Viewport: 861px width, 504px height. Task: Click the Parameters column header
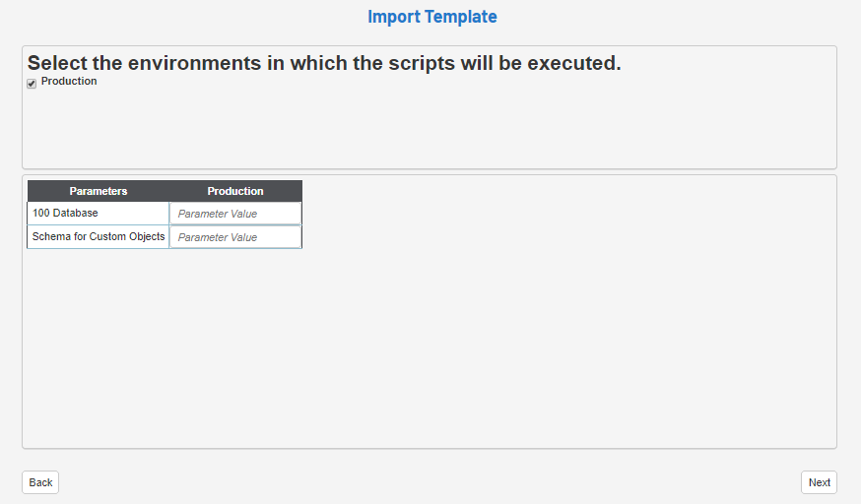[99, 191]
